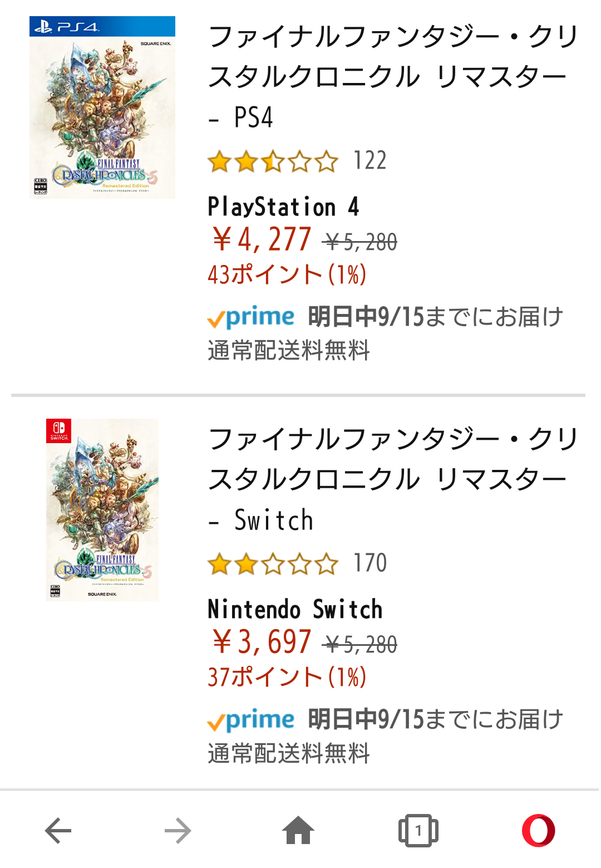Select the ¥4,277 PS4 price
601x868 pixels.
262,240
